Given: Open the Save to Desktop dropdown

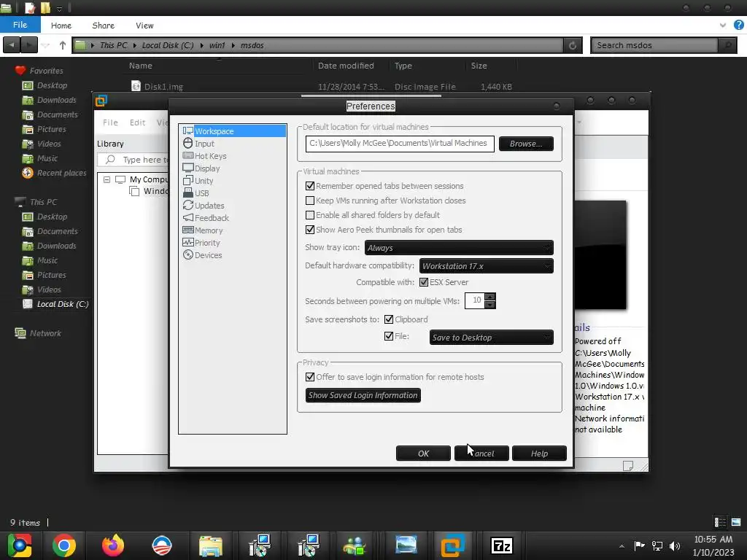Looking at the screenshot, I should [x=491, y=337].
